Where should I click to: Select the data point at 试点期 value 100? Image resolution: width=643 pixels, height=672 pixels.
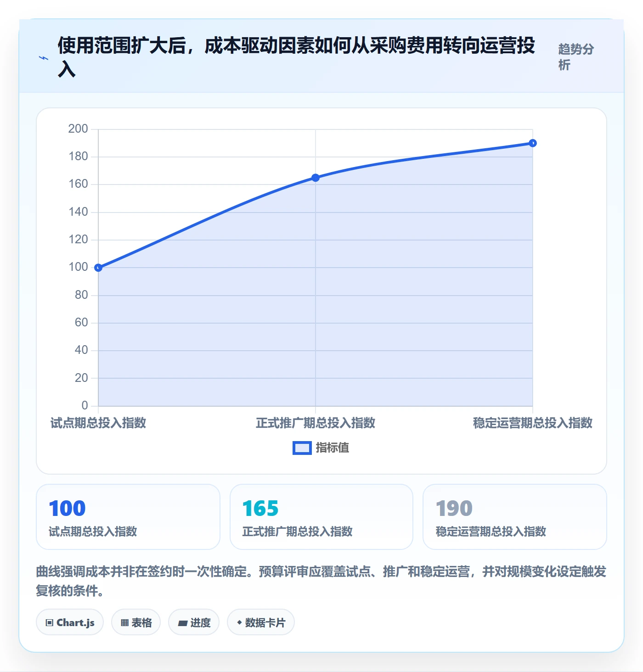click(98, 268)
